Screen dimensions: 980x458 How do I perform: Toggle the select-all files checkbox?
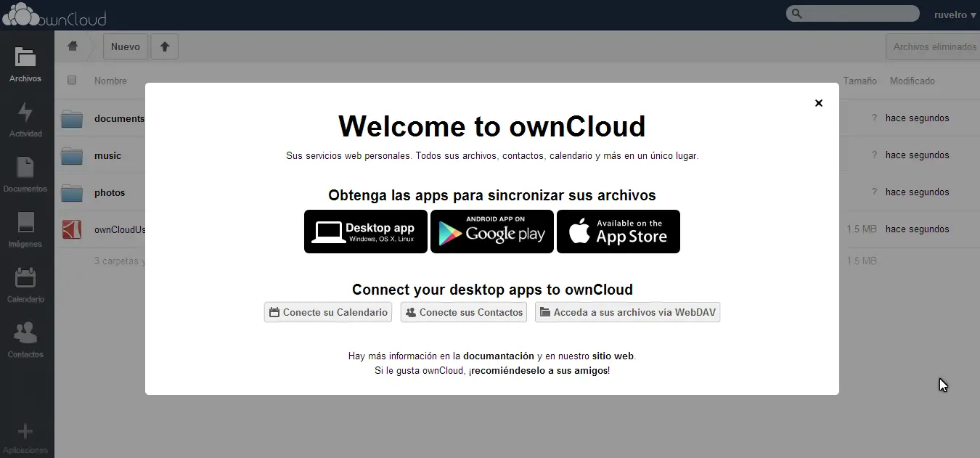(x=72, y=81)
